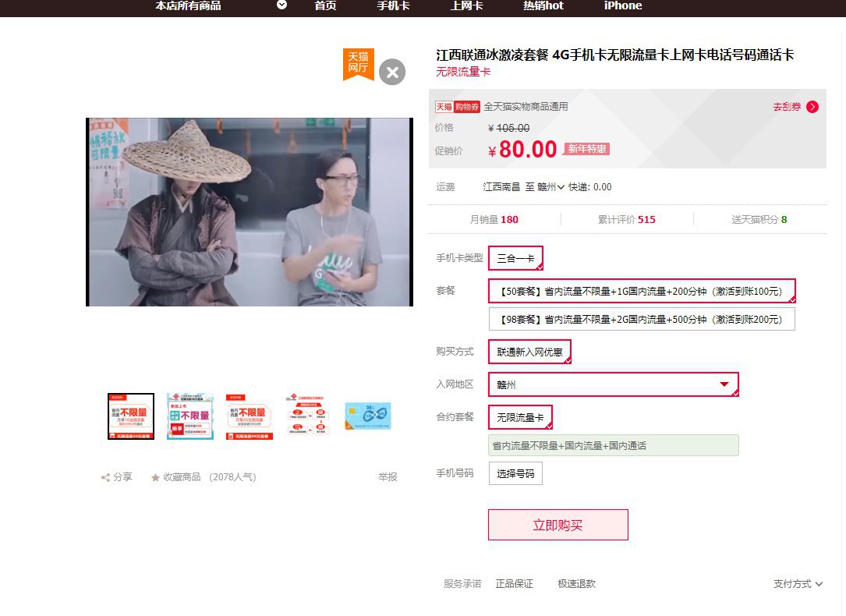Image resolution: width=846 pixels, height=616 pixels.
Task: Click the 新年特惠 promotion tag
Action: coord(586,149)
